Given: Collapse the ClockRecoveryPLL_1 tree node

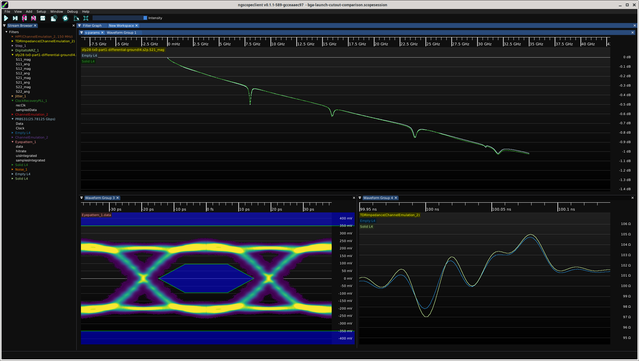Looking at the screenshot, I should (13, 101).
